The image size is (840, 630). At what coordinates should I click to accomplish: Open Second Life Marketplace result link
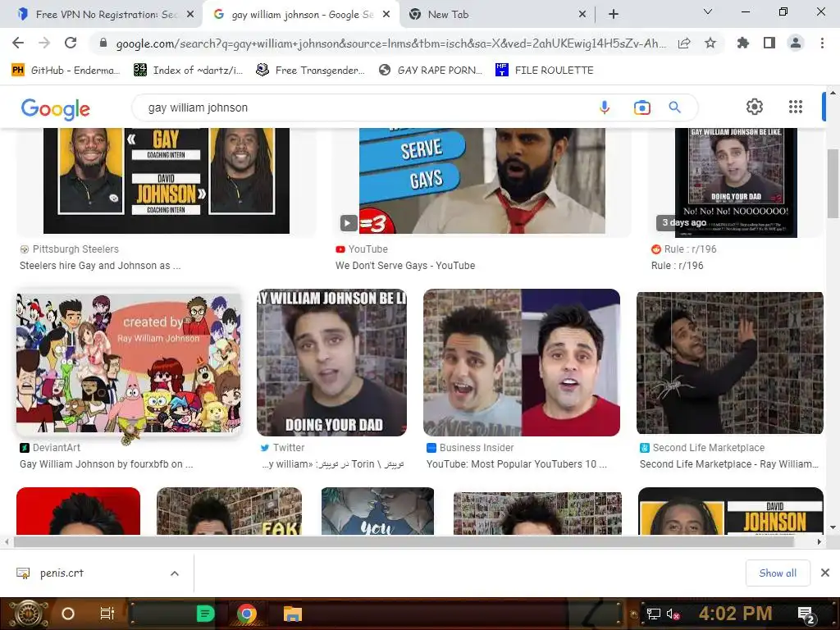728,464
